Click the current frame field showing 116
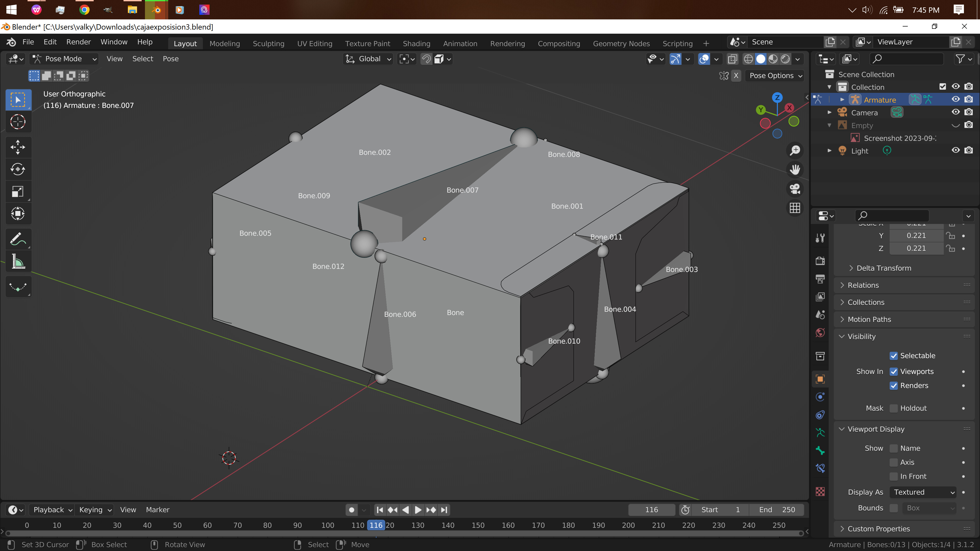Image resolution: width=980 pixels, height=551 pixels. click(x=651, y=510)
